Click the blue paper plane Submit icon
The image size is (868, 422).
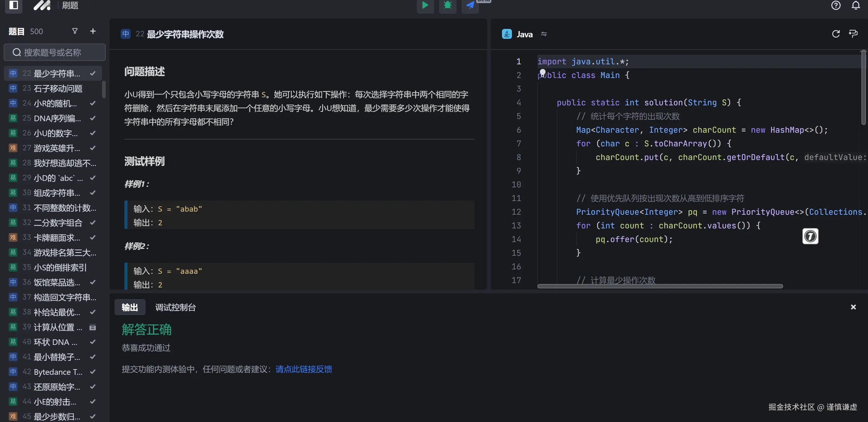[470, 5]
